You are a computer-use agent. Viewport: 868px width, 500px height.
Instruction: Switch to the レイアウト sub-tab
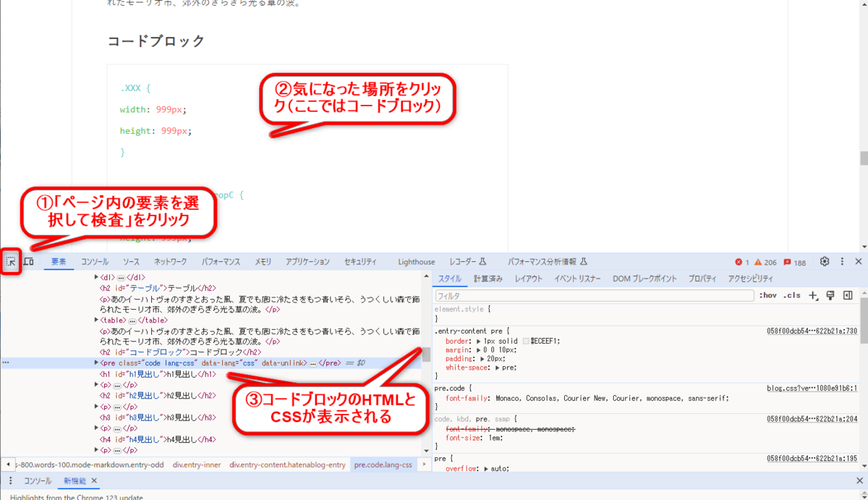click(529, 279)
